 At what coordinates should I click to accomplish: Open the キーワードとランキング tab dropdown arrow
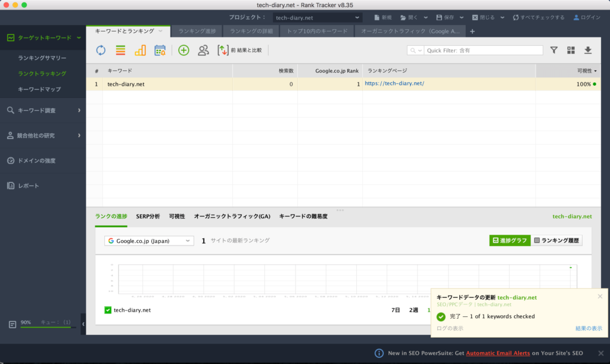pyautogui.click(x=160, y=31)
